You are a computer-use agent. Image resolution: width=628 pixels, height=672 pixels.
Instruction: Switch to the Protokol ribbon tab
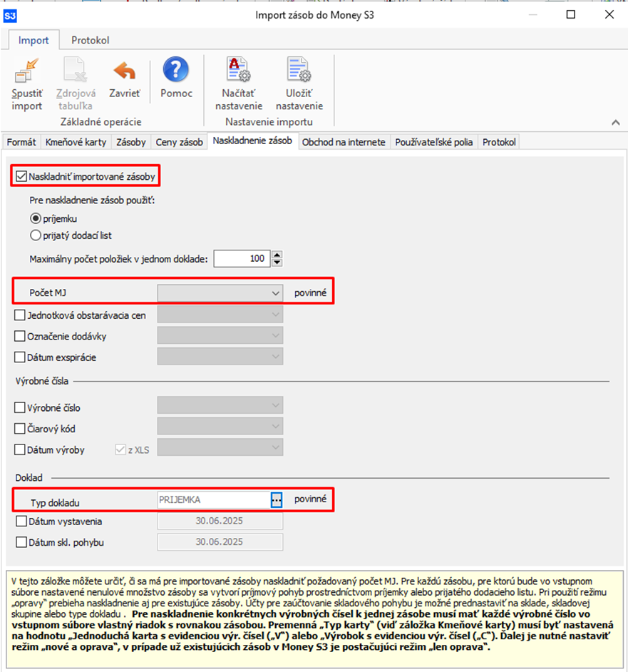click(x=90, y=40)
